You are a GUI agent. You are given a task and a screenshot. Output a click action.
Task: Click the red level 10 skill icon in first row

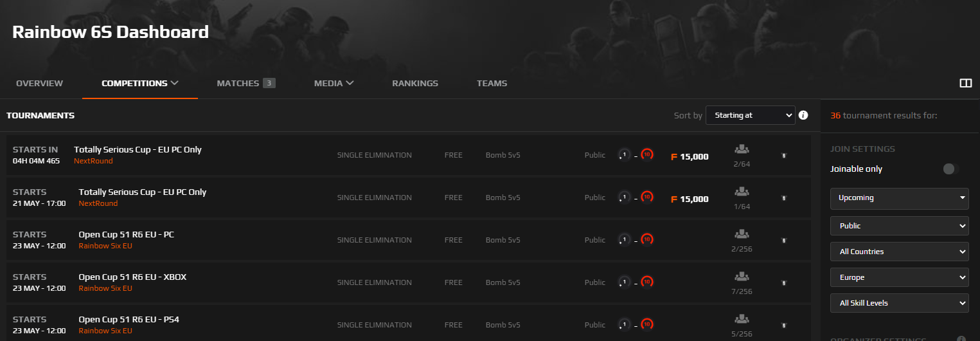[x=647, y=155]
